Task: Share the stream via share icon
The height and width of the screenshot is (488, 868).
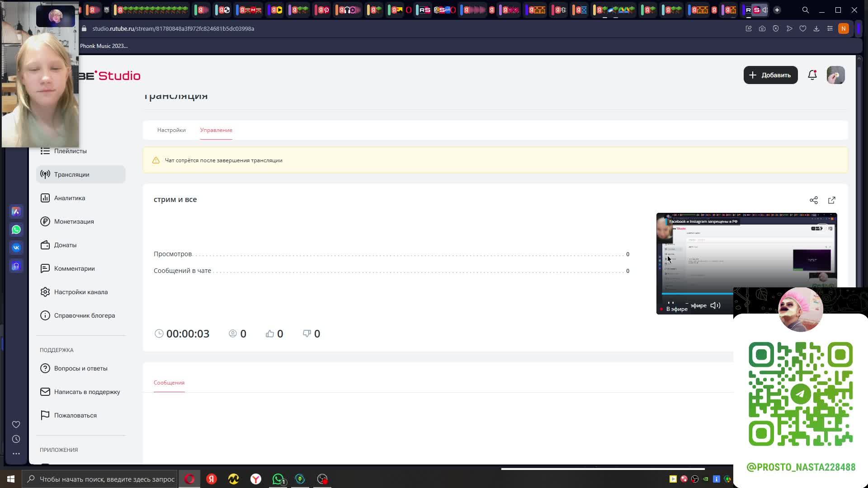Action: [814, 200]
